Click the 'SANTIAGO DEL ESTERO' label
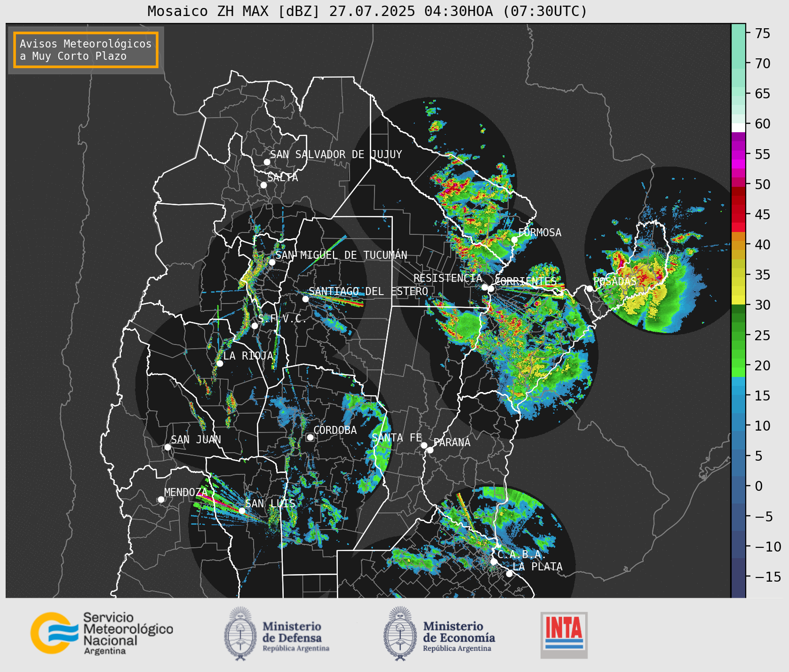Screen dimensions: 789x672 pos(368,291)
